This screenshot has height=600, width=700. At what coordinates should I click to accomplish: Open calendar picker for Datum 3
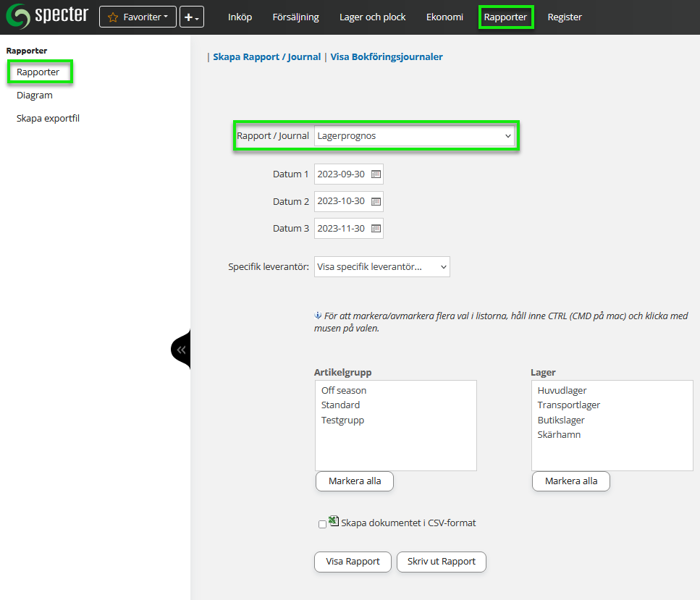tap(376, 228)
